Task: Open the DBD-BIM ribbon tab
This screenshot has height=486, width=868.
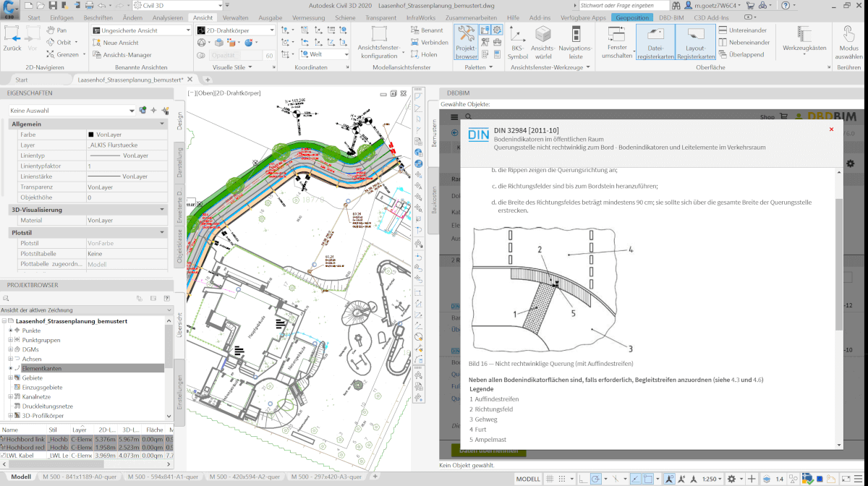Action: (x=671, y=17)
